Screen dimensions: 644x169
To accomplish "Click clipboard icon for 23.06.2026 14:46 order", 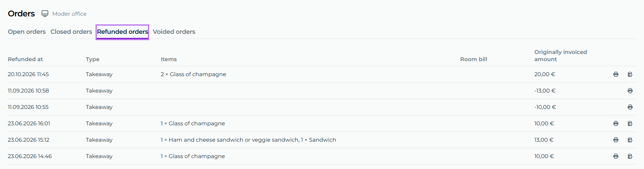I will (630, 156).
